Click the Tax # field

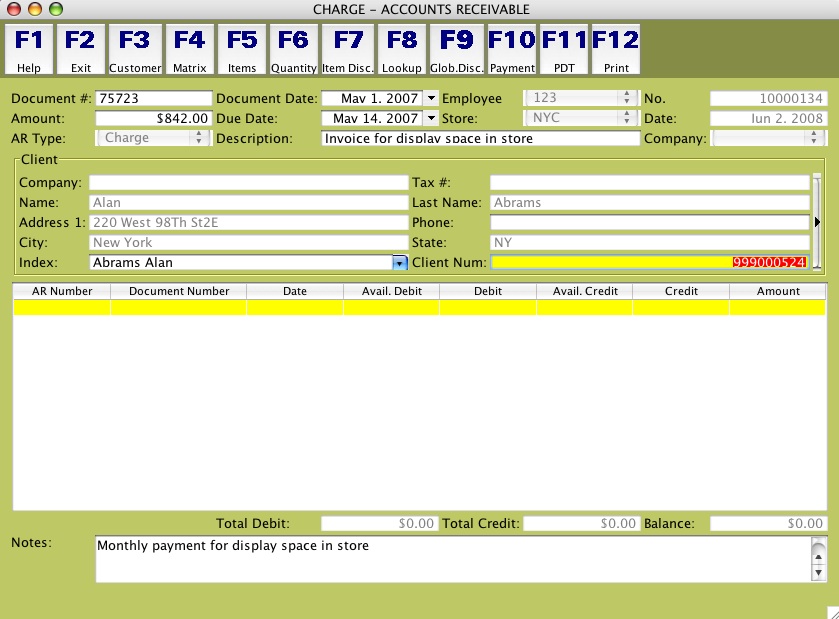pyautogui.click(x=650, y=182)
